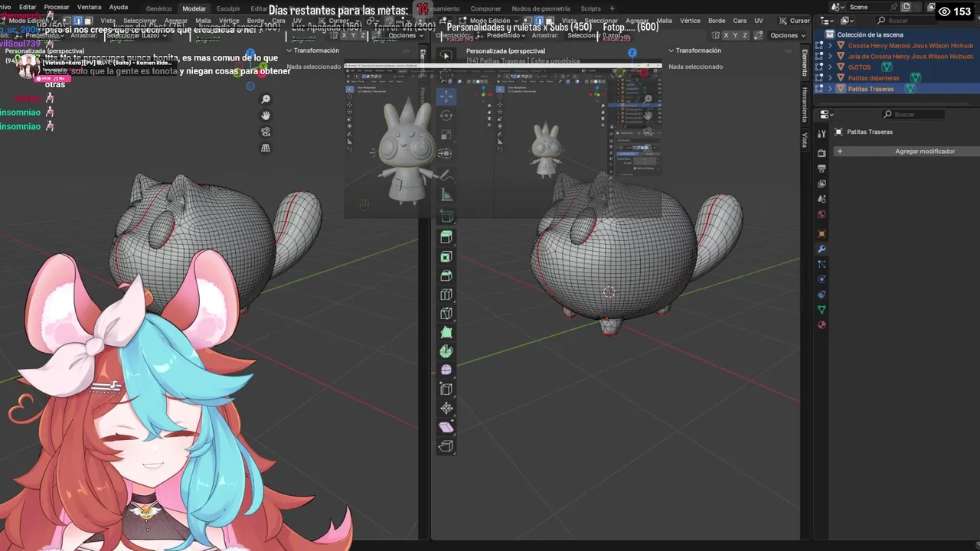980x551 pixels.
Task: Enable vertex select mode in right viewport
Action: click(x=528, y=21)
